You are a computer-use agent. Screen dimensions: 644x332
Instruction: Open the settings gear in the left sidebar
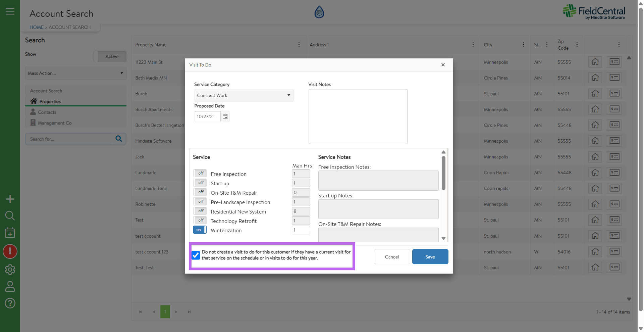tap(10, 270)
